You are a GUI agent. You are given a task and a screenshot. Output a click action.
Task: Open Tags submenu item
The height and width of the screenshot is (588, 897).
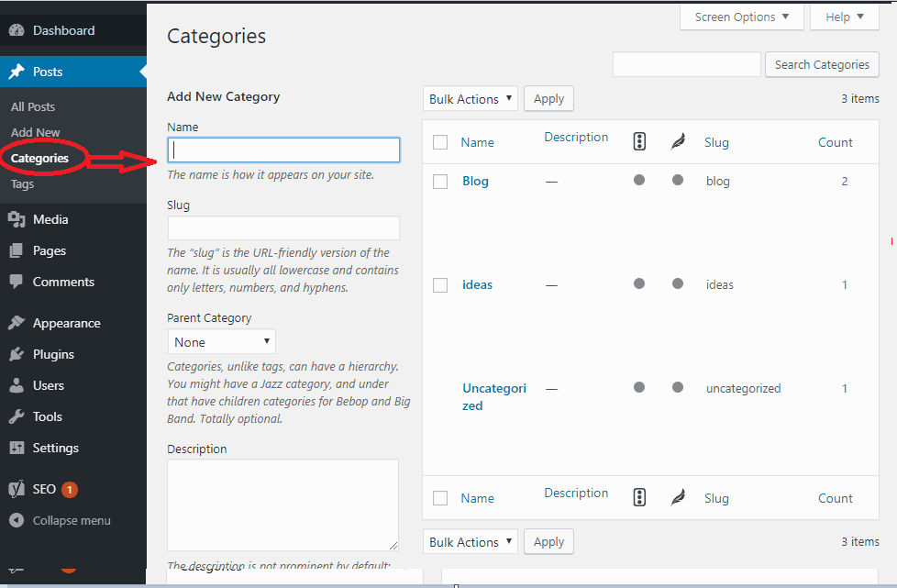[x=22, y=184]
